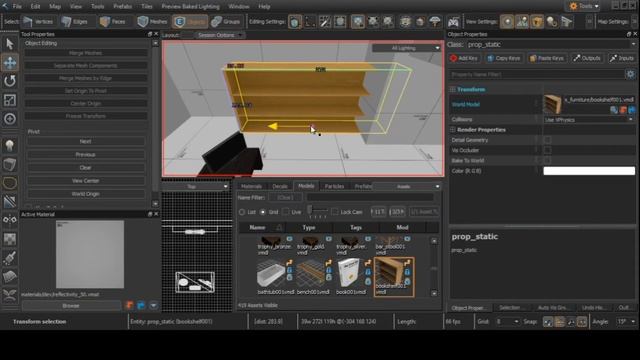Select the Mirror tool
Viewport: 640px width, 360px height.
click(x=10, y=220)
